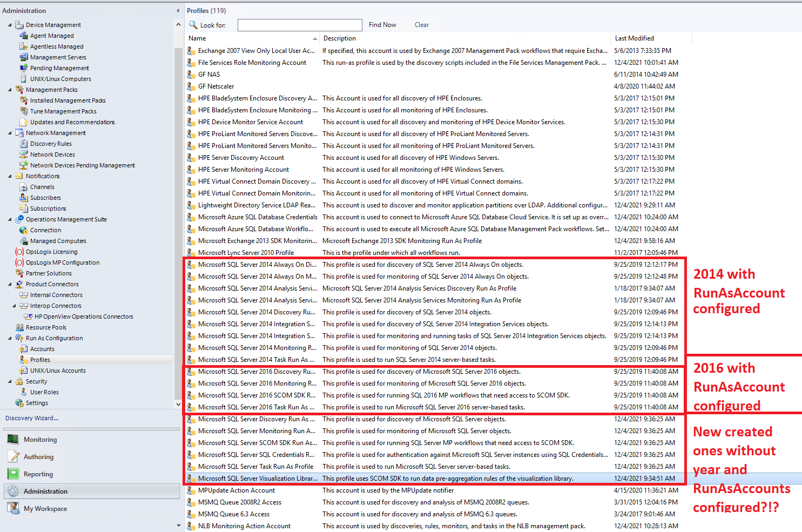The image size is (802, 532).
Task: Switch to the Reporting view
Action: point(38,474)
